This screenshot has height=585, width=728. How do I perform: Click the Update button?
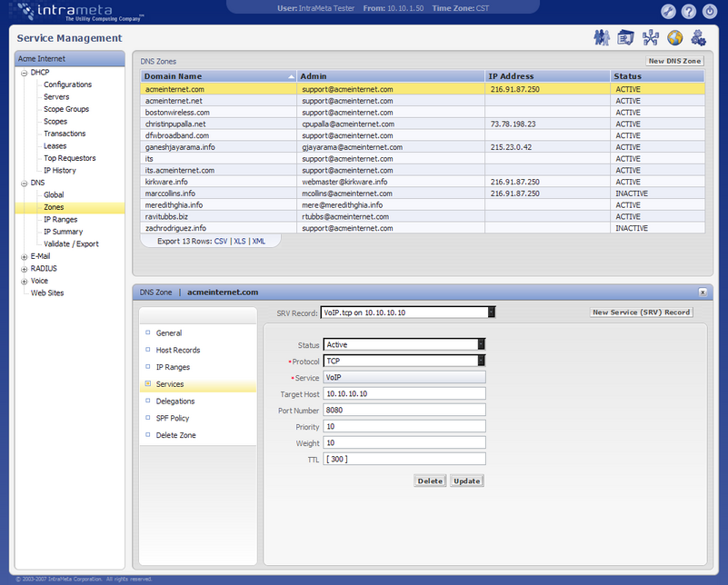(x=467, y=481)
